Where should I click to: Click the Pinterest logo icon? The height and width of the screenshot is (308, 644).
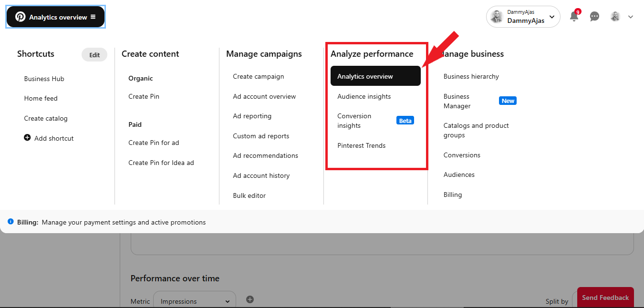(20, 17)
